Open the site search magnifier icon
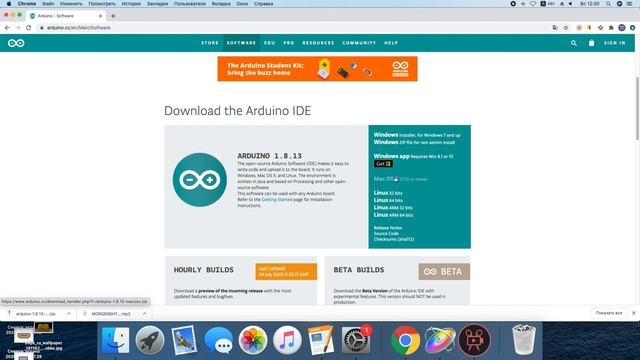640x360 pixels. pyautogui.click(x=573, y=43)
